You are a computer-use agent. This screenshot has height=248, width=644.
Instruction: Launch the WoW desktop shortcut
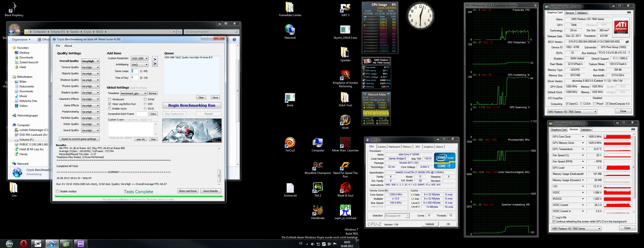[x=345, y=122]
